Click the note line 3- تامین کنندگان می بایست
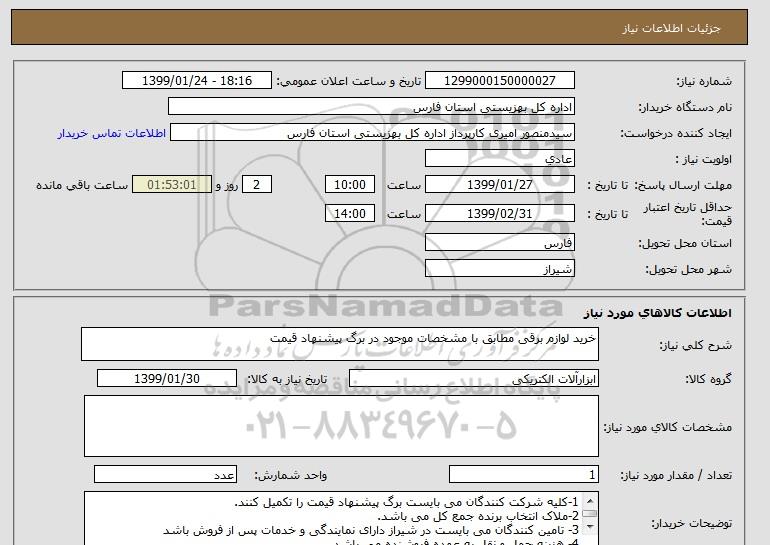The height and width of the screenshot is (545, 770). (371, 530)
